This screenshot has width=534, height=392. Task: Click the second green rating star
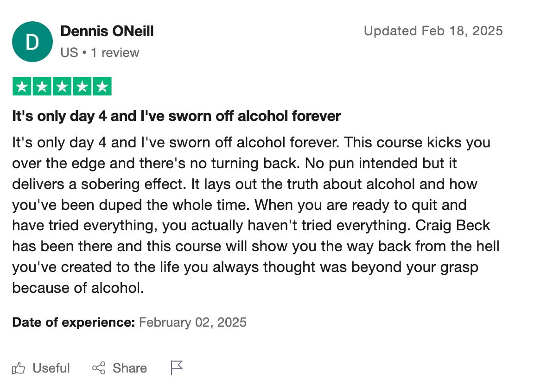42,87
